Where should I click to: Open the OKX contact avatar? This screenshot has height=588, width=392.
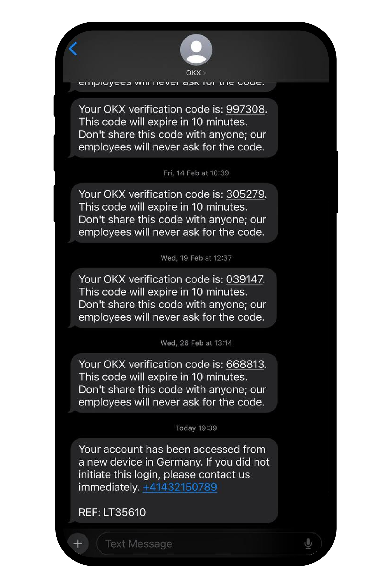pos(196,50)
